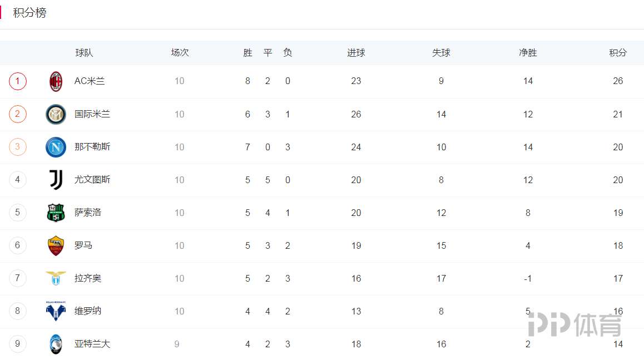This screenshot has height=359, width=644.
Task: Go to the 尤文图斯 team page
Action: (x=92, y=180)
